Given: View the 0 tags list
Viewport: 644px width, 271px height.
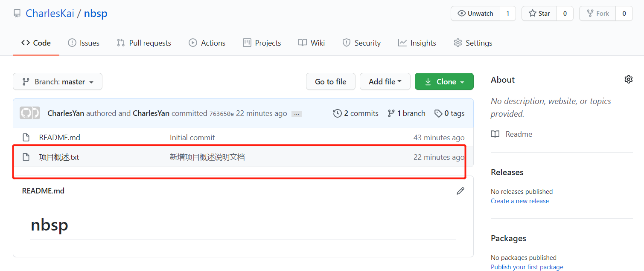Looking at the screenshot, I should (449, 113).
